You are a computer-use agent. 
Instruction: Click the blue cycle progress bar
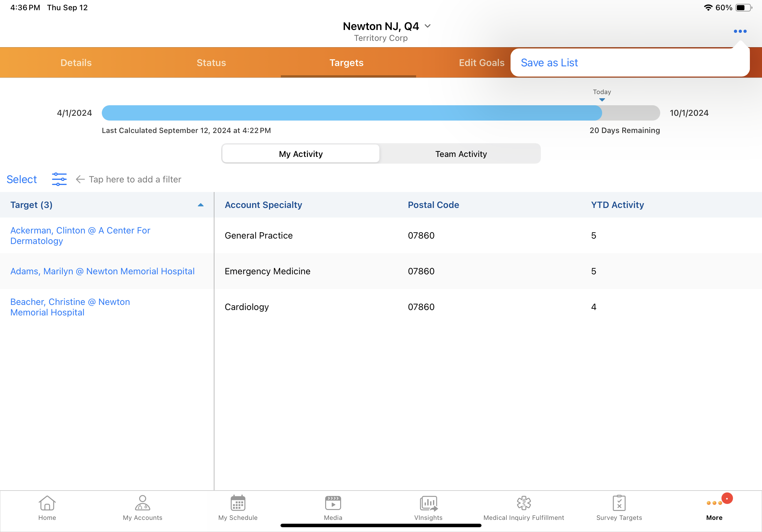coord(351,113)
